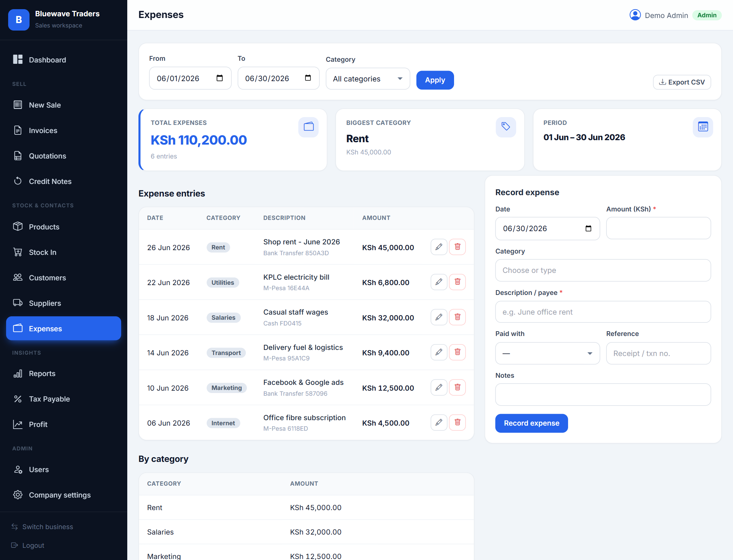Edit the Shop rent - June 2026 entry
The image size is (733, 560).
439,247
